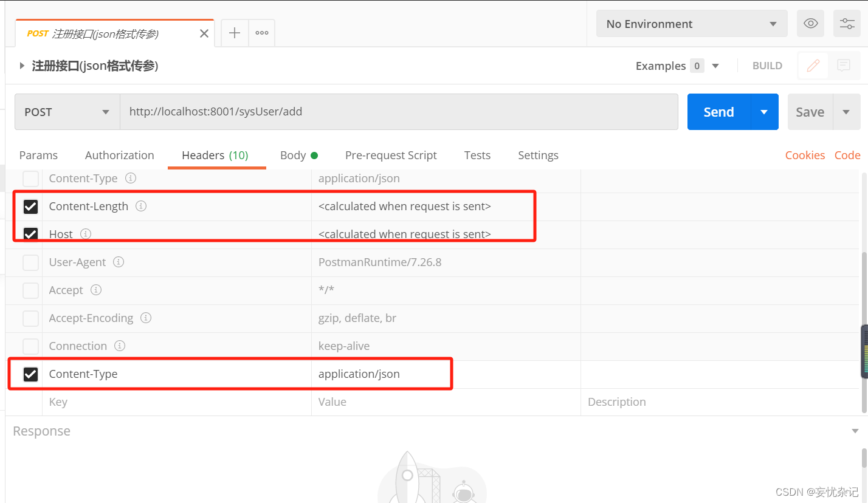Click the pencil edit icon beside BUILD

tap(813, 66)
